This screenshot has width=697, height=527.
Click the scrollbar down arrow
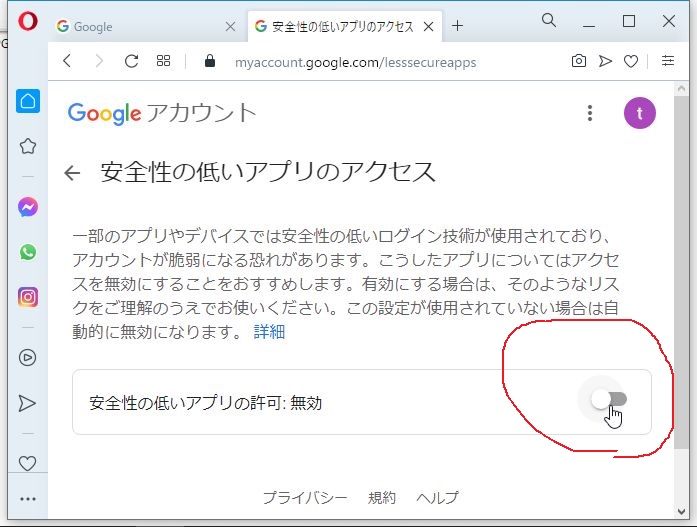[681, 511]
